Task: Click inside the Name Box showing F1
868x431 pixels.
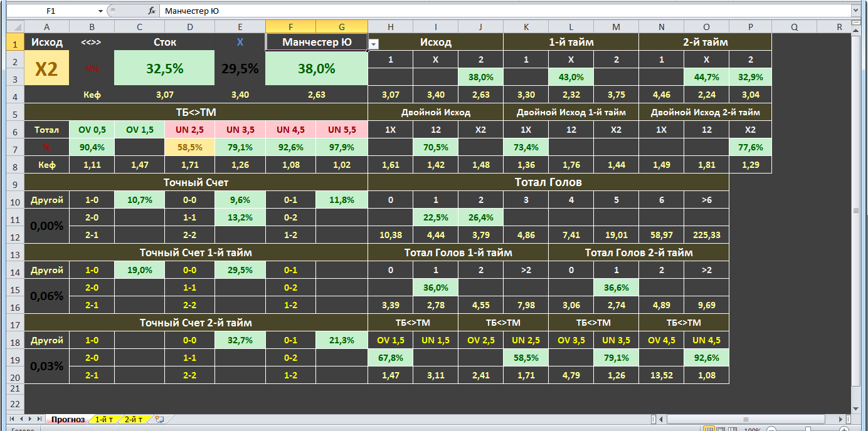Action: 51,11
